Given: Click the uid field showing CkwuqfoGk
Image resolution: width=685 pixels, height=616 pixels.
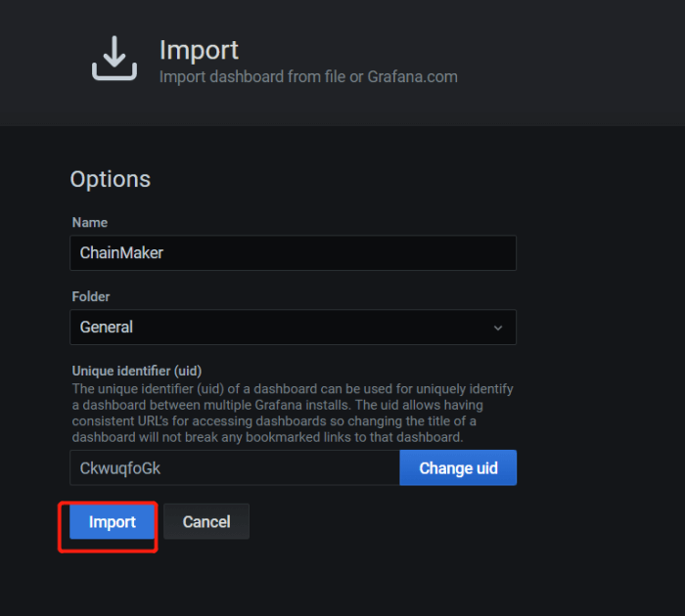Looking at the screenshot, I should [x=235, y=468].
